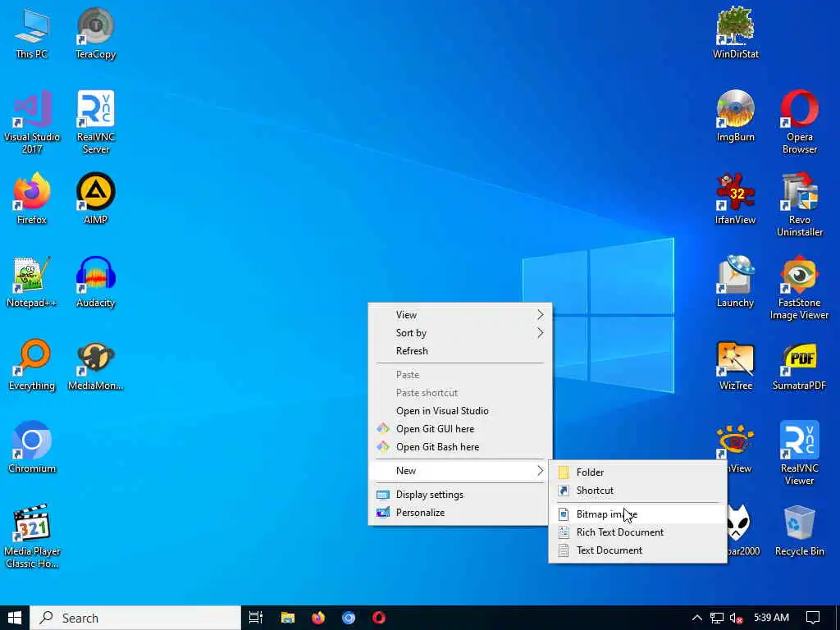Create a new Bitmap image
840x630 pixels.
[x=637, y=514]
